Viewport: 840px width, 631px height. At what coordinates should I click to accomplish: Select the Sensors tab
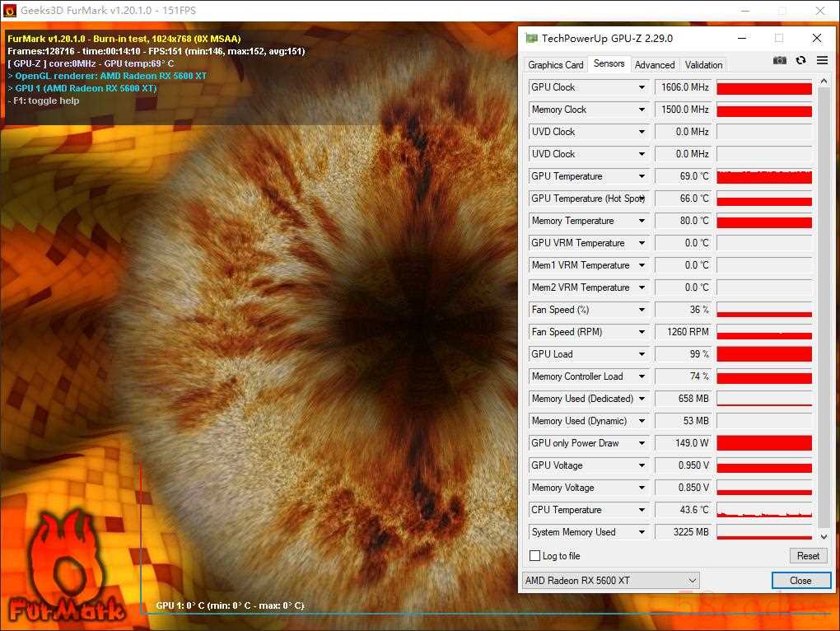609,63
